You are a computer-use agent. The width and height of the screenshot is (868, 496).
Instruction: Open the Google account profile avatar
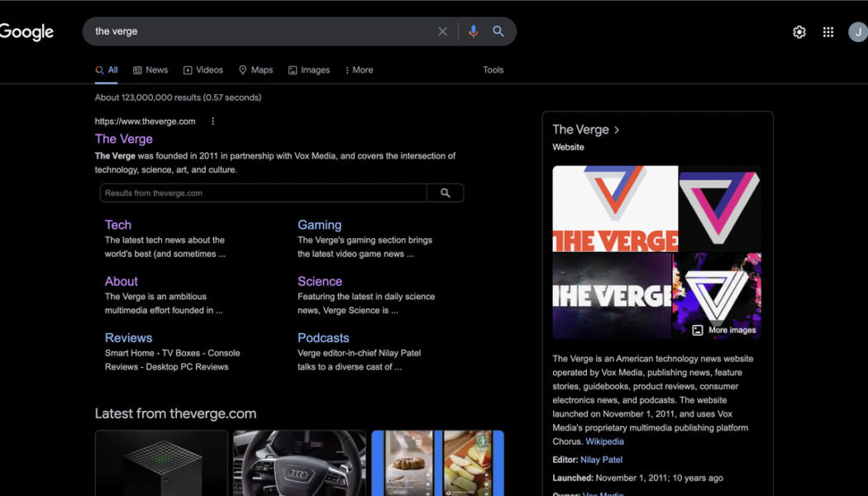pyautogui.click(x=857, y=31)
